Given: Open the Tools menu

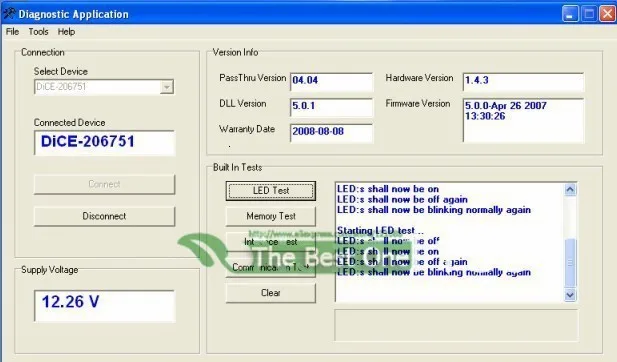Looking at the screenshot, I should tap(38, 32).
